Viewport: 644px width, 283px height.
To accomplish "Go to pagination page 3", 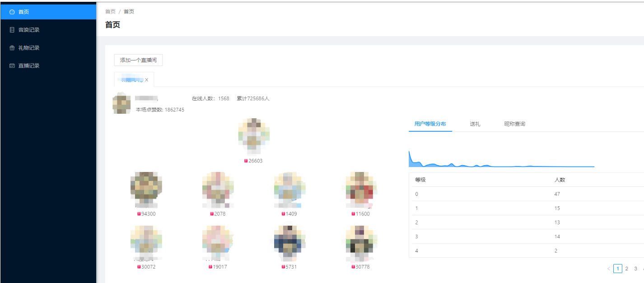I will click(x=635, y=269).
